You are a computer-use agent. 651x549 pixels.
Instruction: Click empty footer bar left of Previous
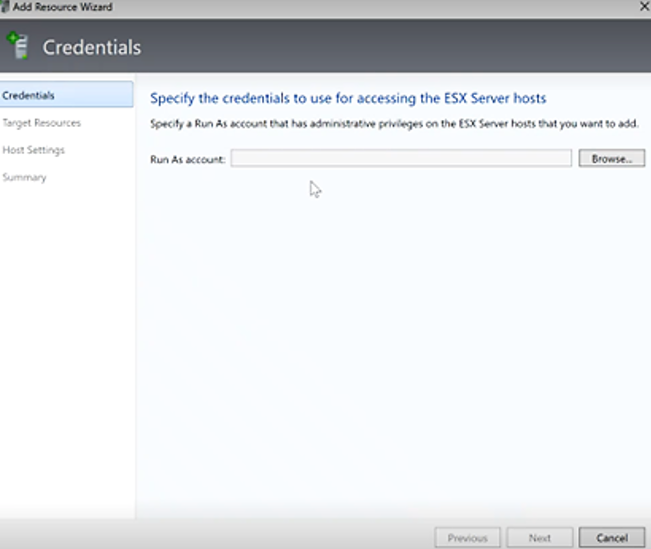(x=250, y=537)
